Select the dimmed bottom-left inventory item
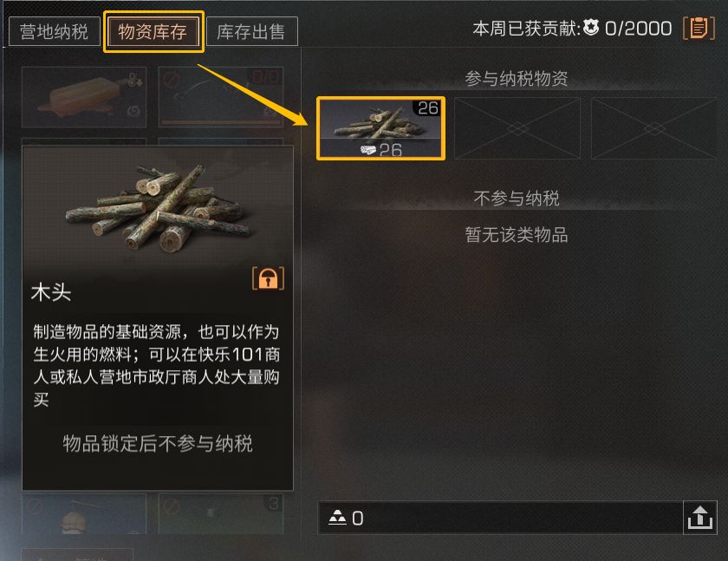This screenshot has width=728, height=561. click(x=84, y=513)
